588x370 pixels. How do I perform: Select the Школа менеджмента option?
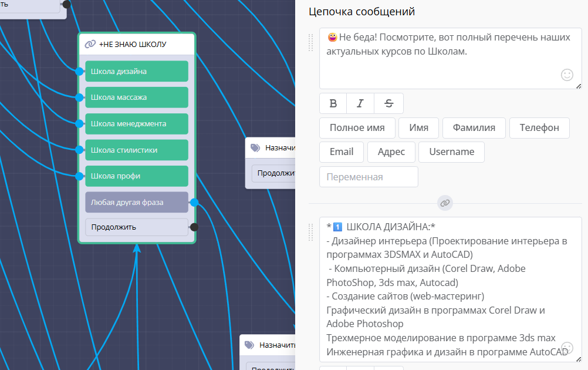[x=136, y=124]
